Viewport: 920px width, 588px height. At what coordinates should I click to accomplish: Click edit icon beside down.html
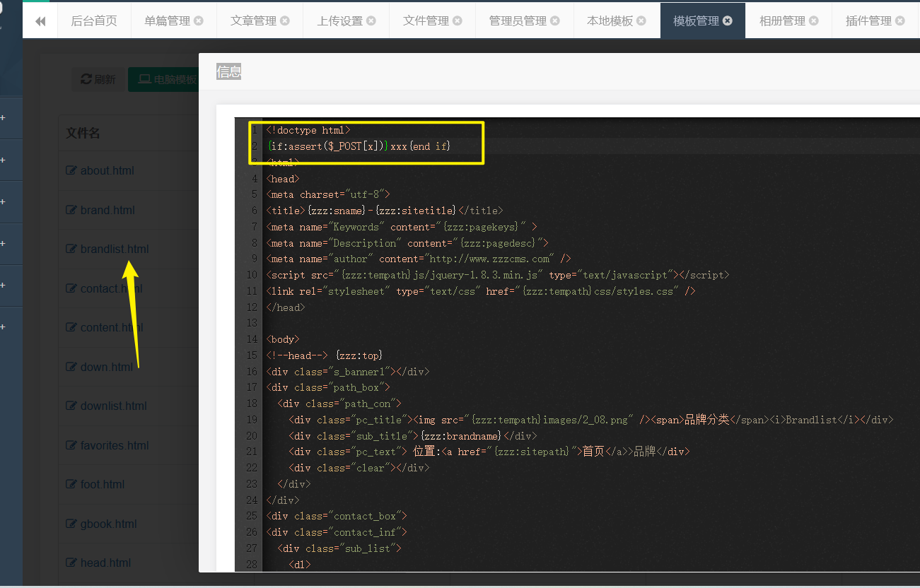(71, 367)
